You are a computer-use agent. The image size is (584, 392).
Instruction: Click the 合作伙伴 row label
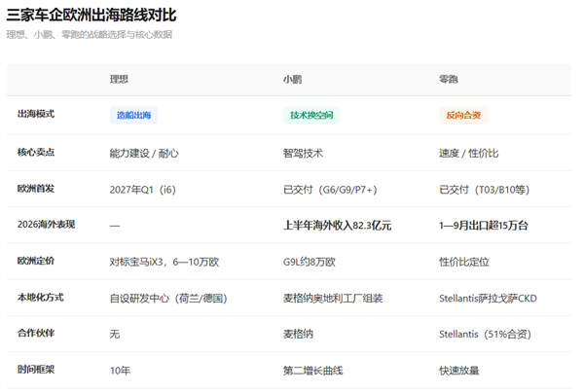pos(36,334)
